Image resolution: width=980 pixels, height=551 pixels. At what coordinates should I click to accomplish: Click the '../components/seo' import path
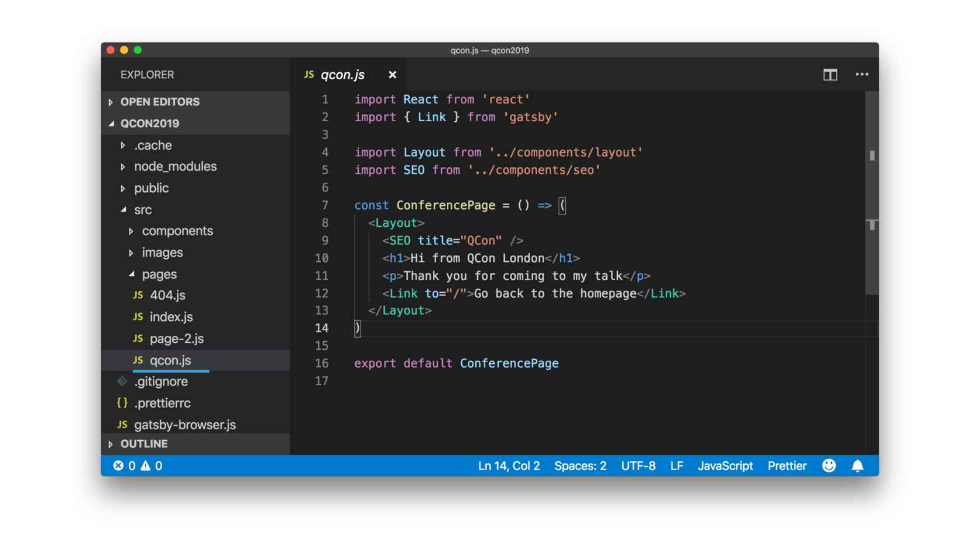click(x=534, y=170)
